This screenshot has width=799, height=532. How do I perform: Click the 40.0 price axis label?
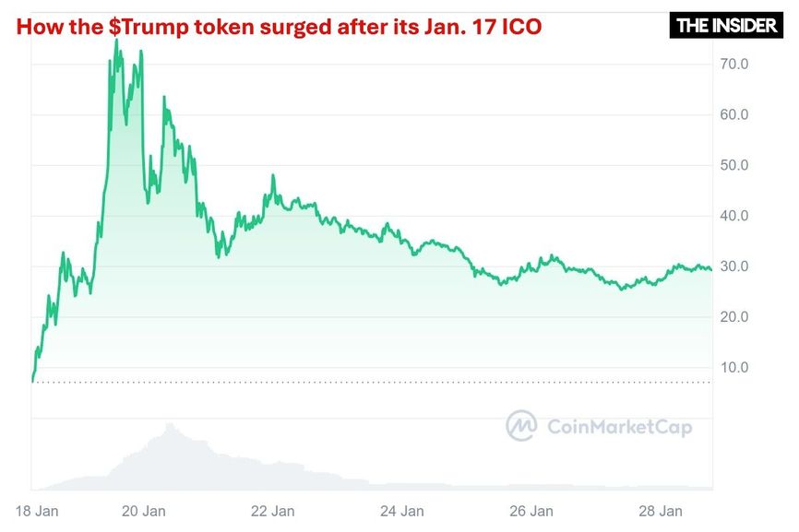tap(734, 216)
